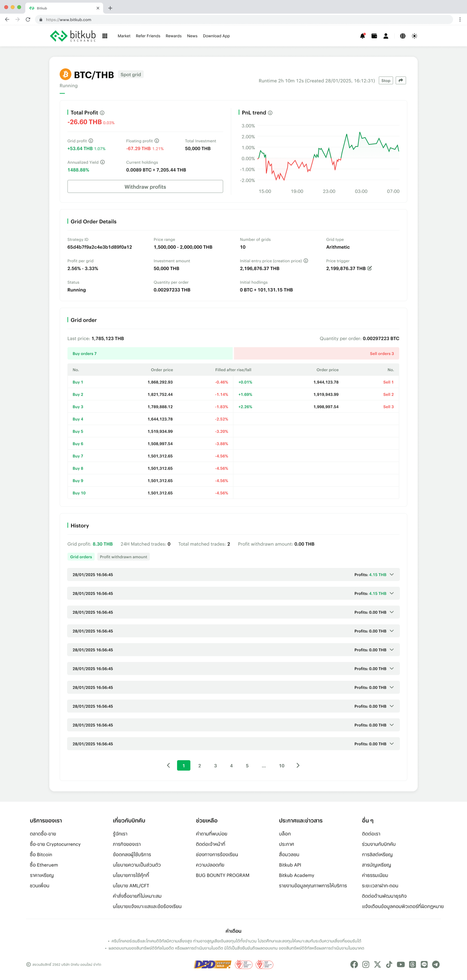Expand the second history row with 4.15 THB
The width and height of the screenshot is (467, 980).
coord(233,593)
